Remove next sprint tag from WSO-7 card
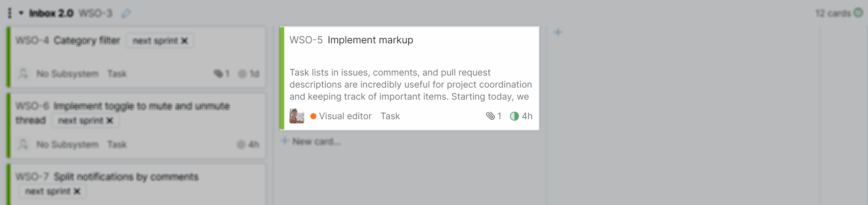The width and height of the screenshot is (868, 205). (77, 191)
